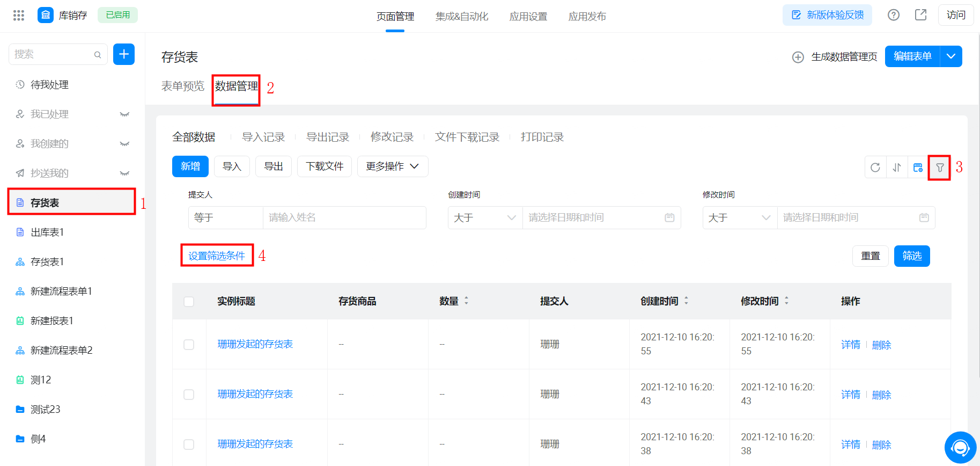Click the 下载文件 button
Image resolution: width=980 pixels, height=466 pixels.
[325, 166]
